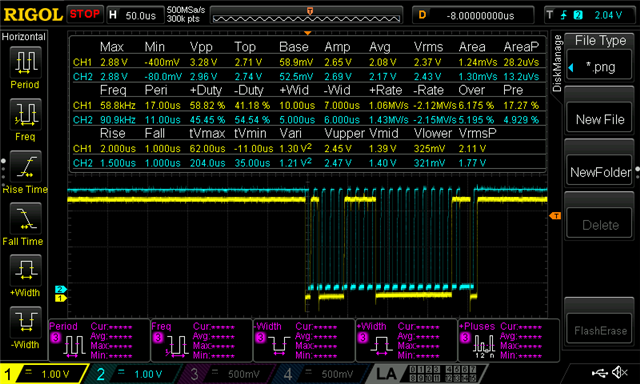Image resolution: width=640 pixels, height=384 pixels.
Task: Click the RIGOL logo
Action: [33, 15]
